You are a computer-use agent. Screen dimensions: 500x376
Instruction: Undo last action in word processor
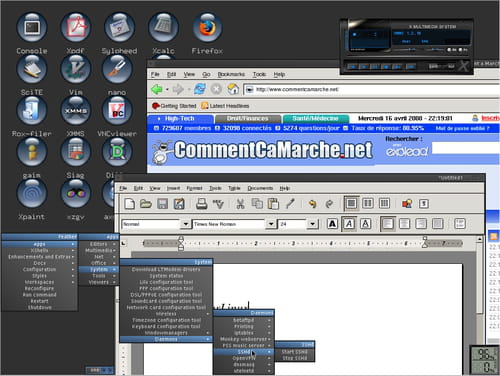[312, 203]
